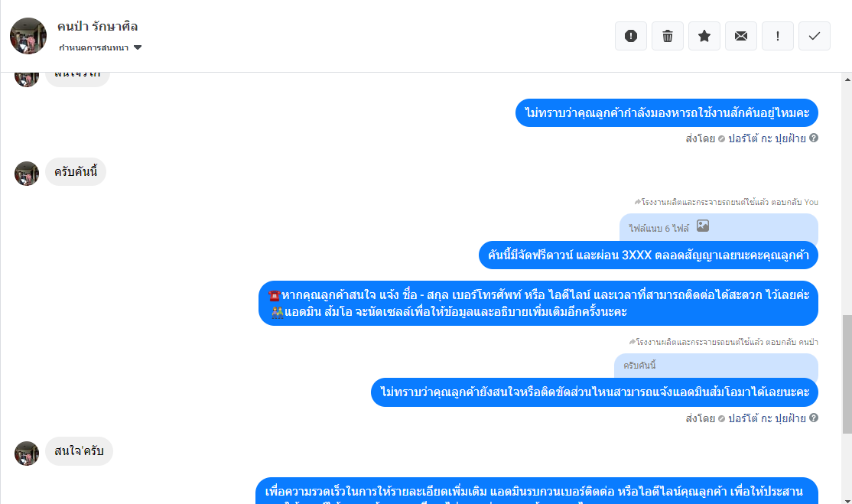Mark conversation as spam with exclamation circle icon

[x=631, y=36]
